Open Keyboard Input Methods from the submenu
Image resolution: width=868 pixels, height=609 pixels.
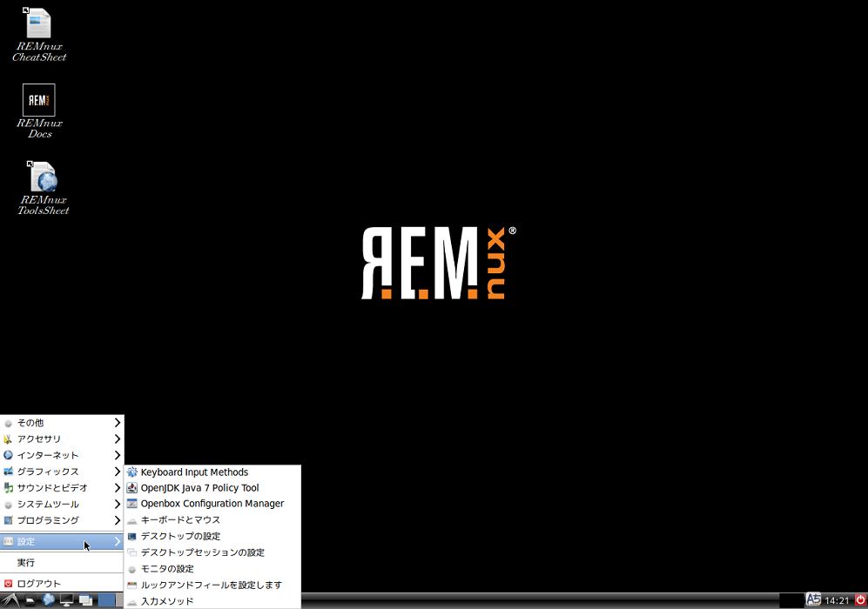tap(212, 472)
